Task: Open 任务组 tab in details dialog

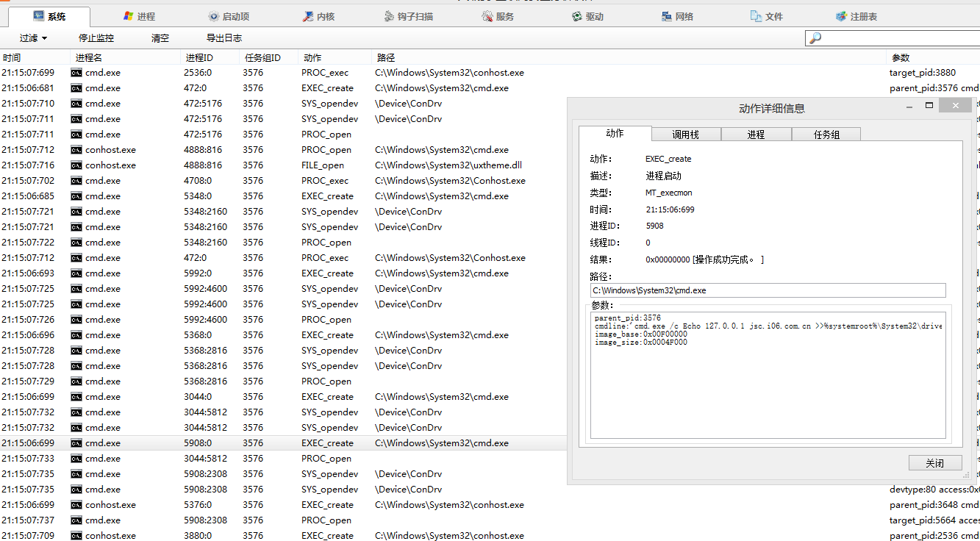Action: coord(826,135)
